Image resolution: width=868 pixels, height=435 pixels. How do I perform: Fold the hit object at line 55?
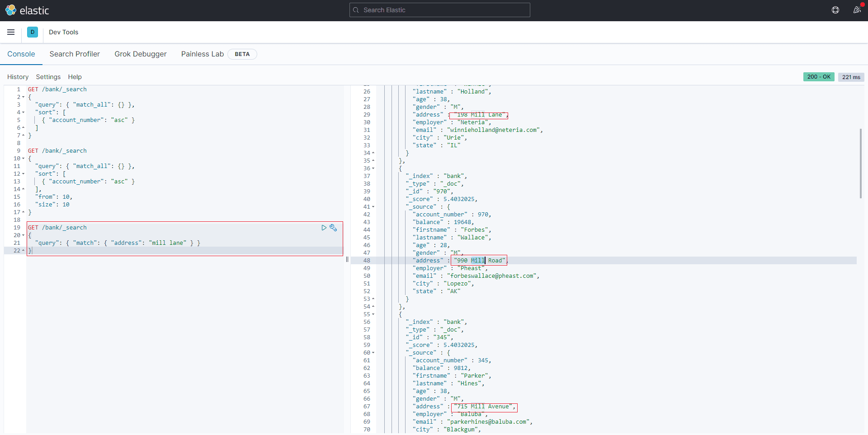(373, 314)
